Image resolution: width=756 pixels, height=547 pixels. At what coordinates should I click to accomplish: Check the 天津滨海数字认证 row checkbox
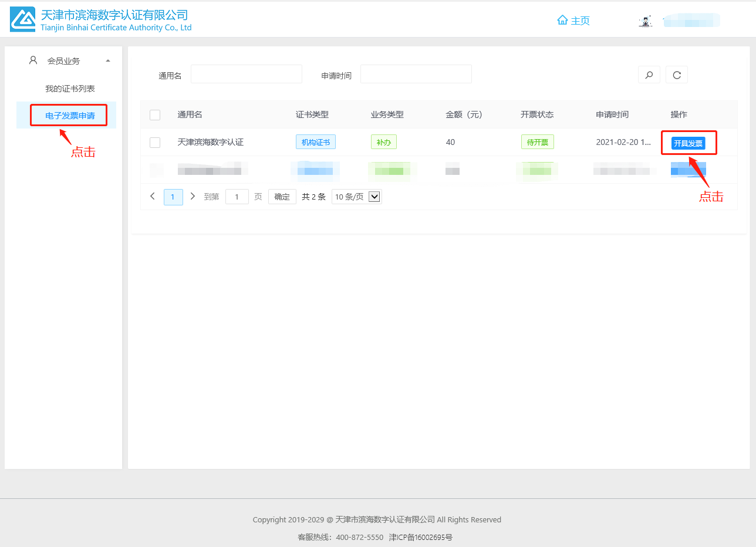[x=155, y=143]
